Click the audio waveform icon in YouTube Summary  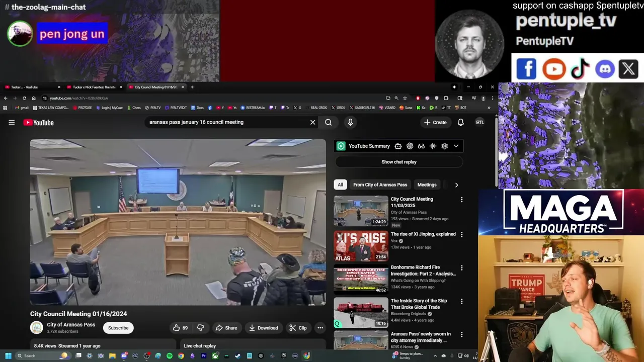[x=433, y=146]
